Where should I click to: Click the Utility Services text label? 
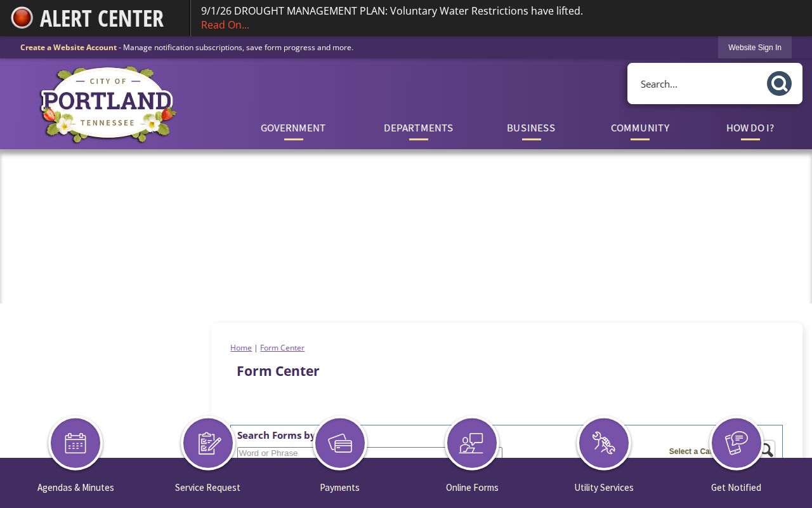[604, 488]
